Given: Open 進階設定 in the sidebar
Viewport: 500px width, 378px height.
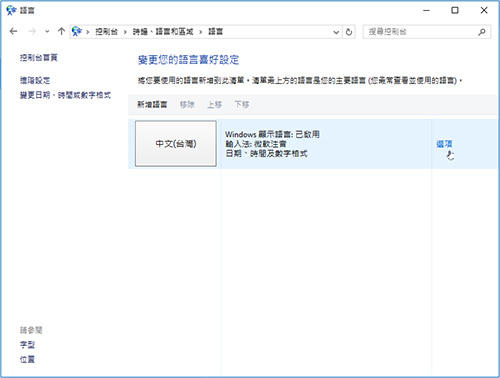Looking at the screenshot, I should pyautogui.click(x=35, y=80).
